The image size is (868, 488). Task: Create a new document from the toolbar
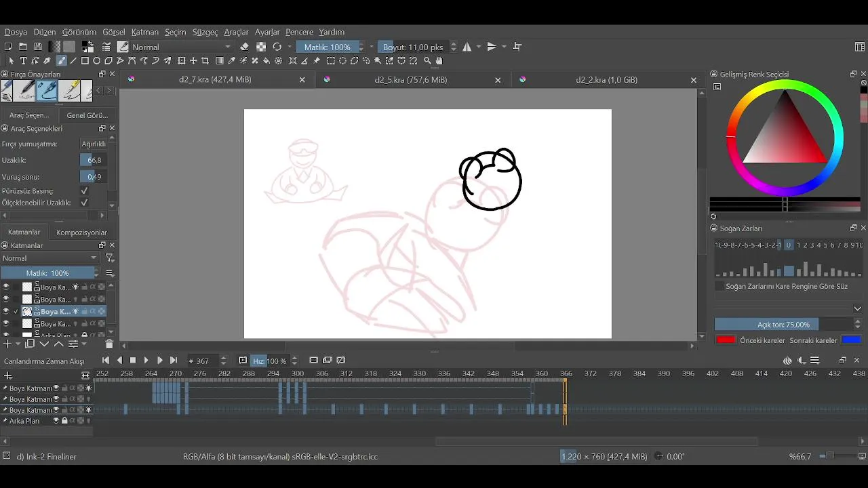[x=7, y=47]
